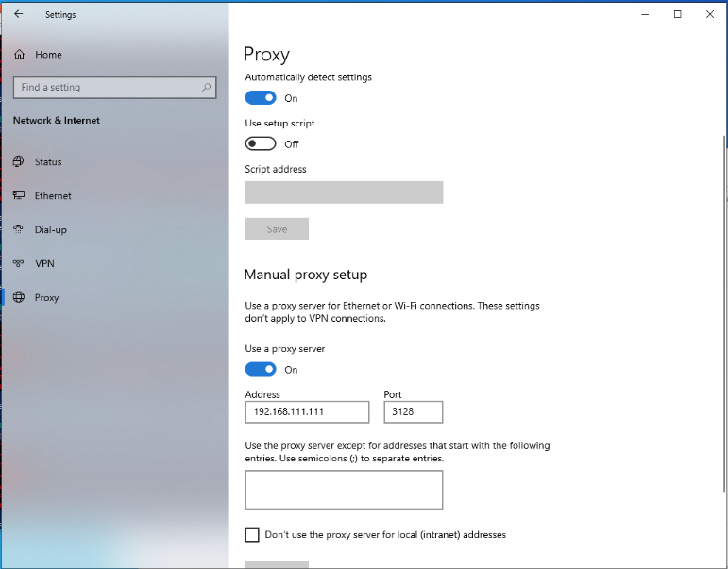Click the Network & Internet heading
Image resolution: width=728 pixels, height=569 pixels.
[56, 120]
